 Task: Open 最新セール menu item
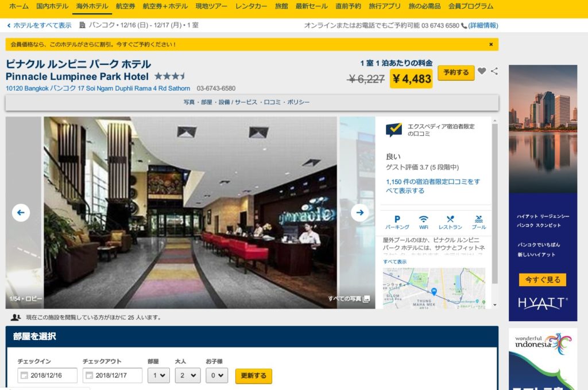312,6
